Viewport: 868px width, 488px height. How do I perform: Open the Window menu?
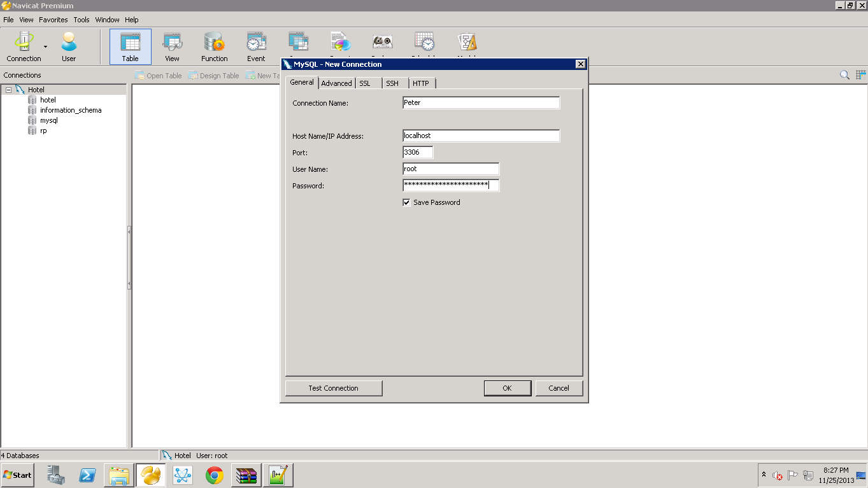click(x=108, y=20)
